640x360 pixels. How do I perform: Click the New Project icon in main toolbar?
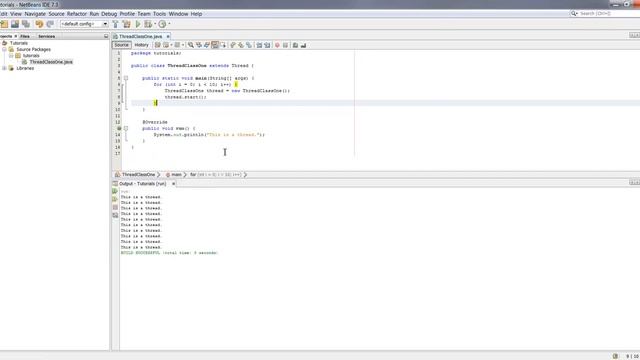(4, 24)
